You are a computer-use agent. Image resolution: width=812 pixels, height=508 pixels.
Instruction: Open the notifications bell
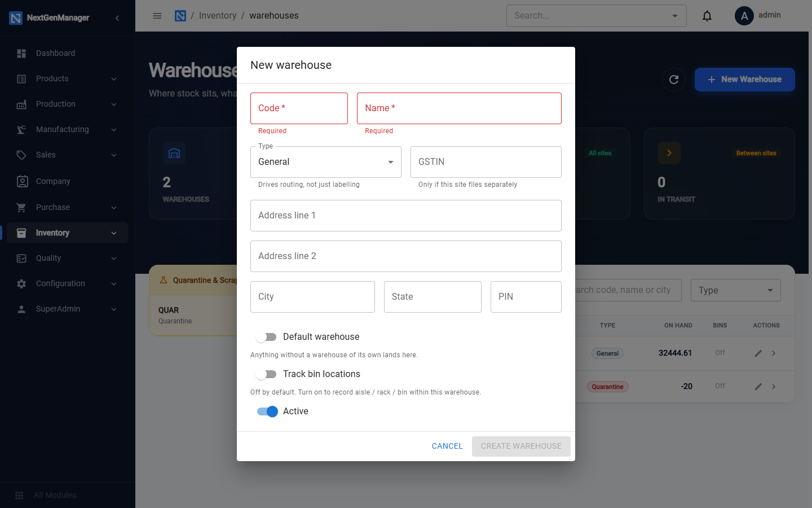pos(707,16)
